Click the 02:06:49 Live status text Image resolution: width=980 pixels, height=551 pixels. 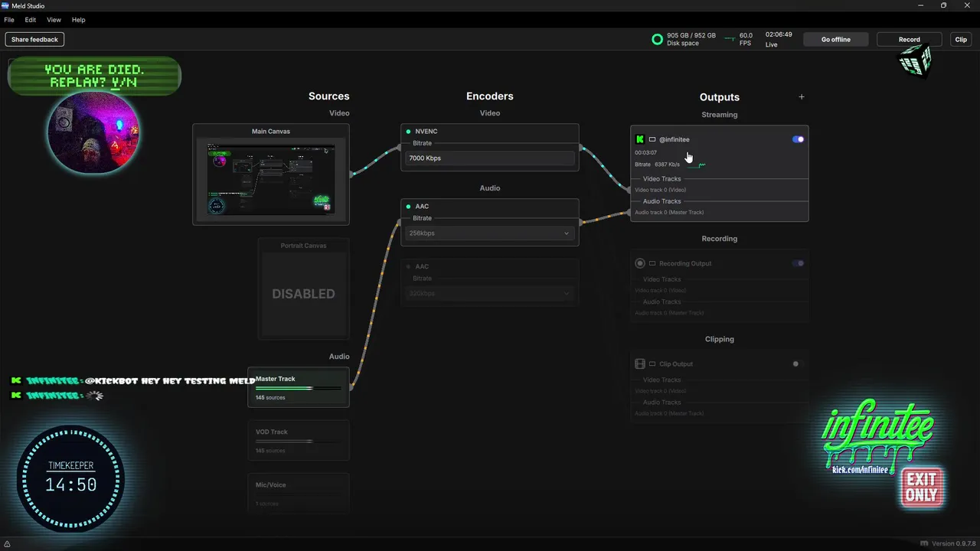pos(779,39)
